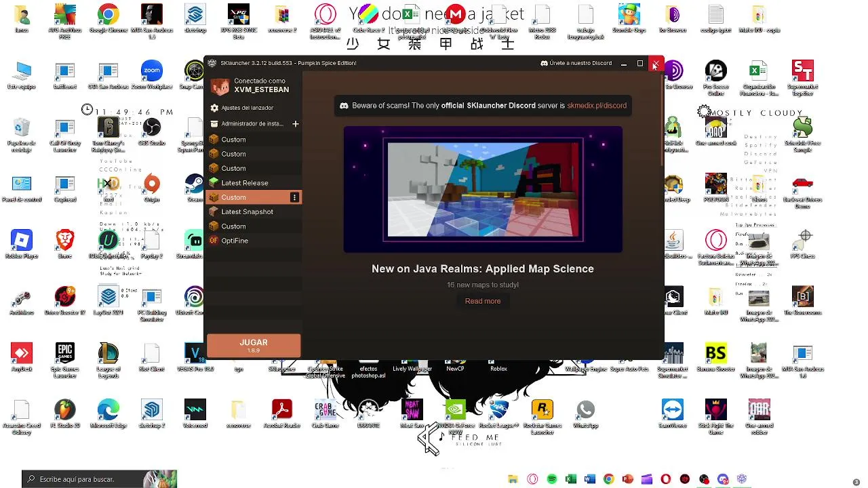The image size is (868, 488).
Task: Click Únete a nuestro Discord link
Action: coord(576,63)
